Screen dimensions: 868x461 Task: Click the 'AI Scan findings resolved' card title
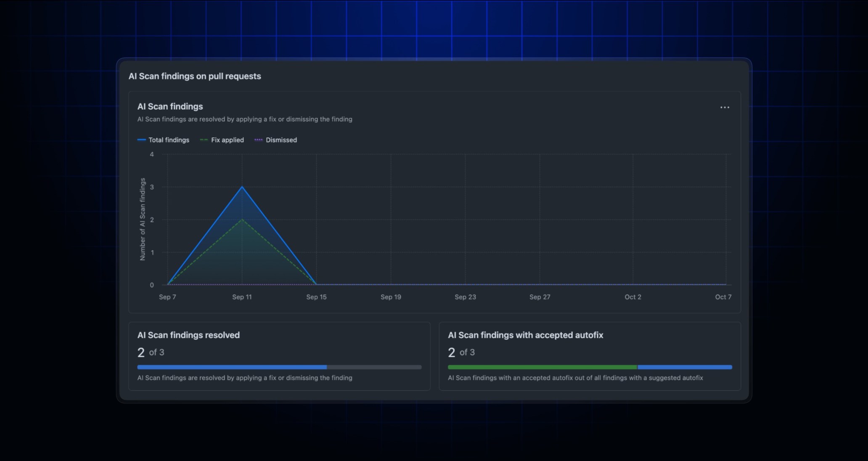click(188, 335)
